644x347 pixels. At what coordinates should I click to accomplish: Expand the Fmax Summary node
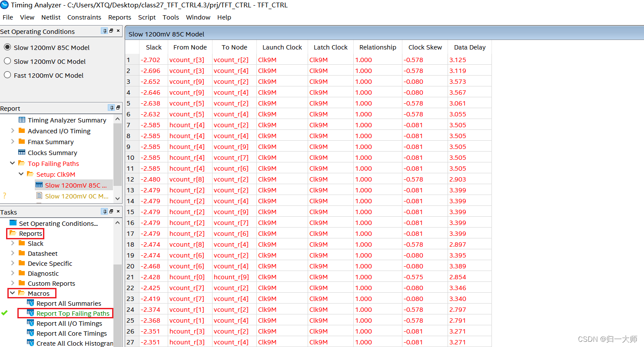click(x=13, y=142)
